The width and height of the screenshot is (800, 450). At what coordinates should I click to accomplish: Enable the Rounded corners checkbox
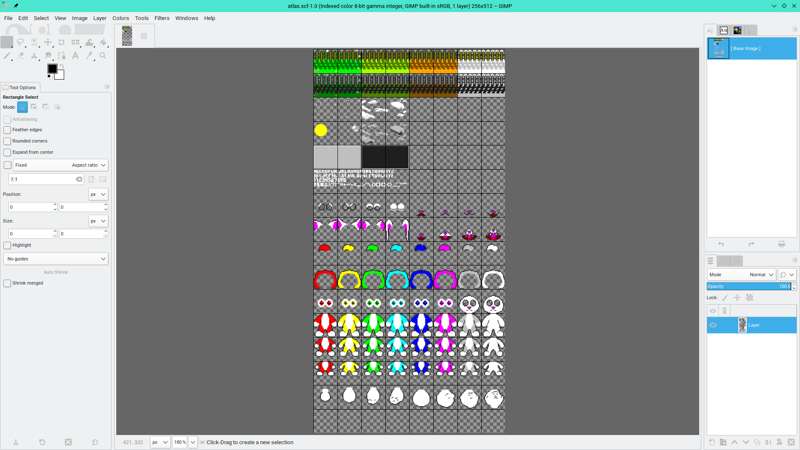(7, 141)
